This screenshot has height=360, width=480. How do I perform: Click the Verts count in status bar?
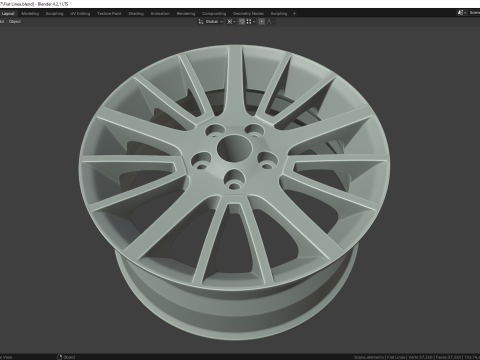tap(421, 357)
